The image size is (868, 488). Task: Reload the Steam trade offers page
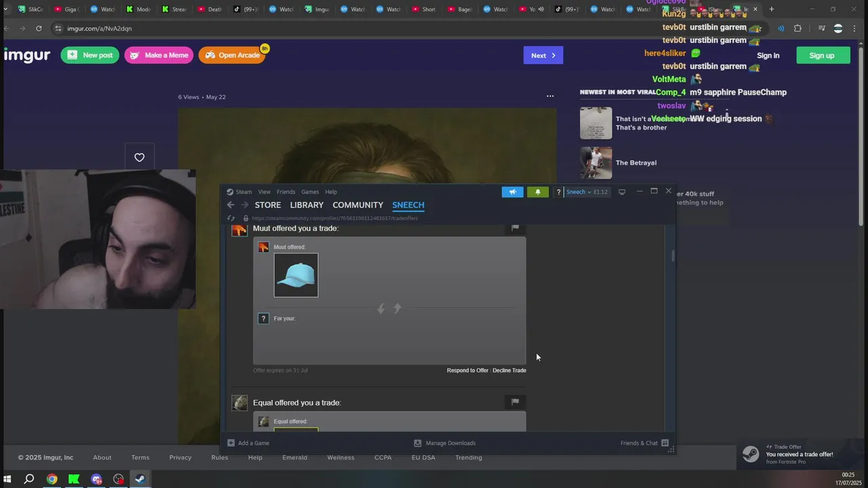pyautogui.click(x=231, y=218)
